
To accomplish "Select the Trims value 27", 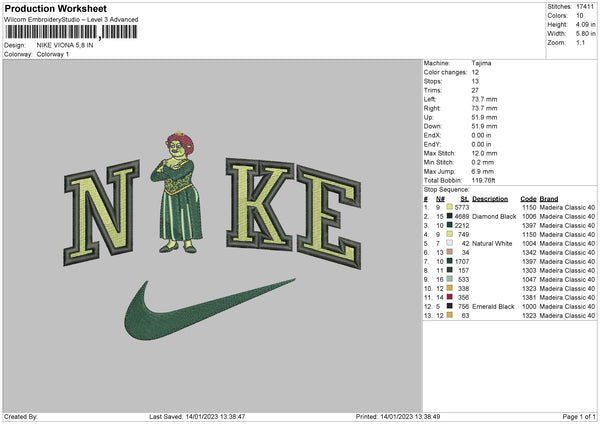I will tap(475, 90).
